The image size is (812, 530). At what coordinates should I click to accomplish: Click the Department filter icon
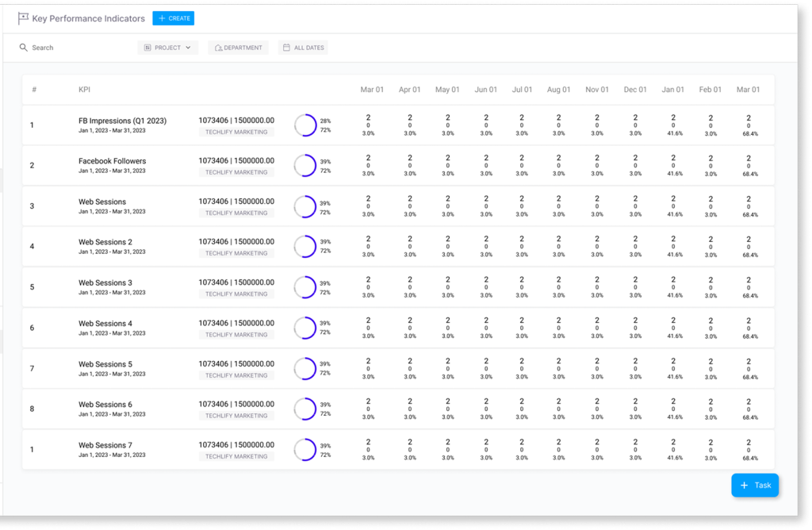[217, 48]
